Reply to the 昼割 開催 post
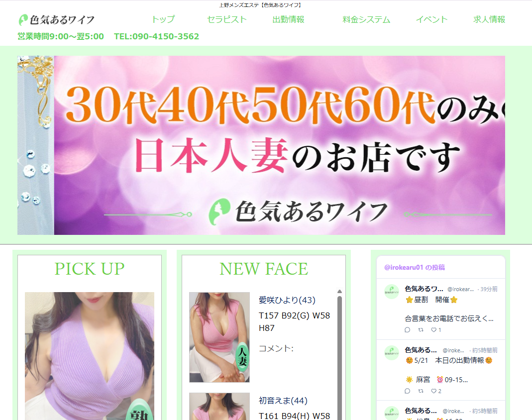Screen dimensions: 532x420 (408, 330)
